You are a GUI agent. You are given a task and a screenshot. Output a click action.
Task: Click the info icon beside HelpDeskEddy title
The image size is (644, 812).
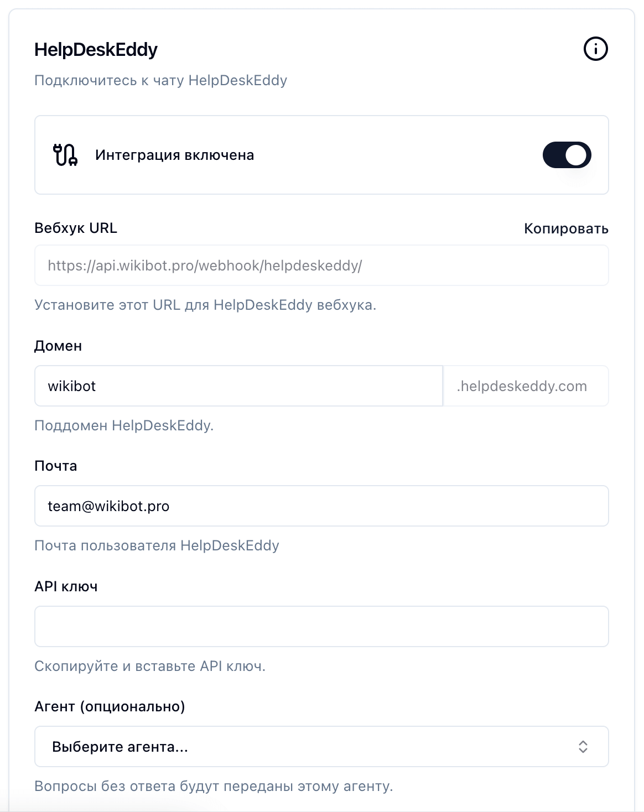click(x=595, y=49)
